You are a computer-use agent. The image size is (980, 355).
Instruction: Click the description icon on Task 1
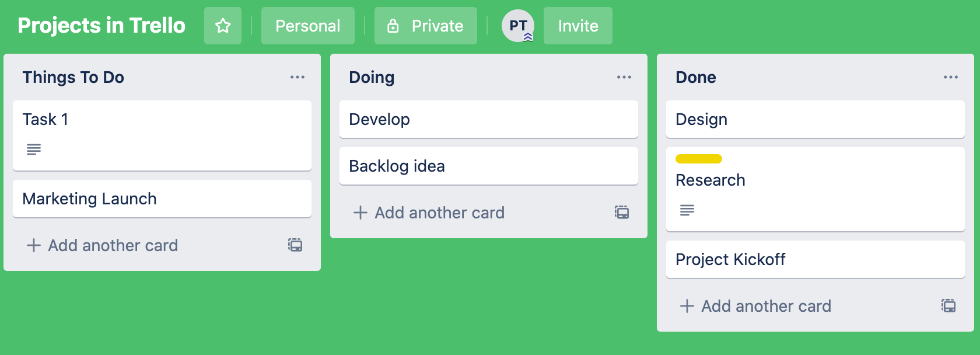tap(34, 149)
